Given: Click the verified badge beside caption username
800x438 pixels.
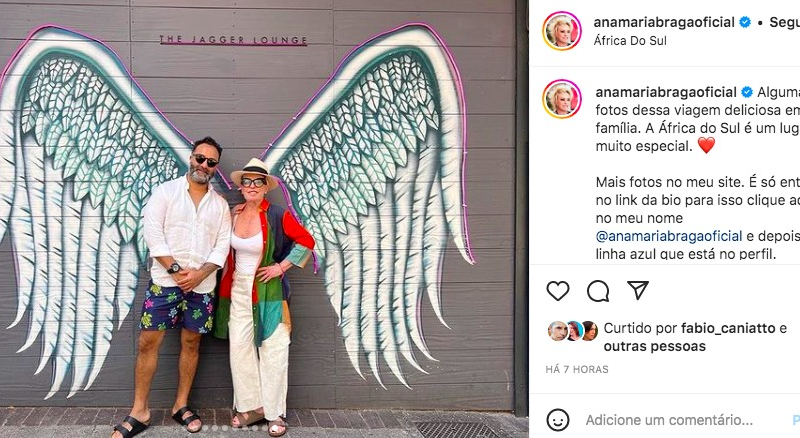Looking at the screenshot, I should [747, 92].
